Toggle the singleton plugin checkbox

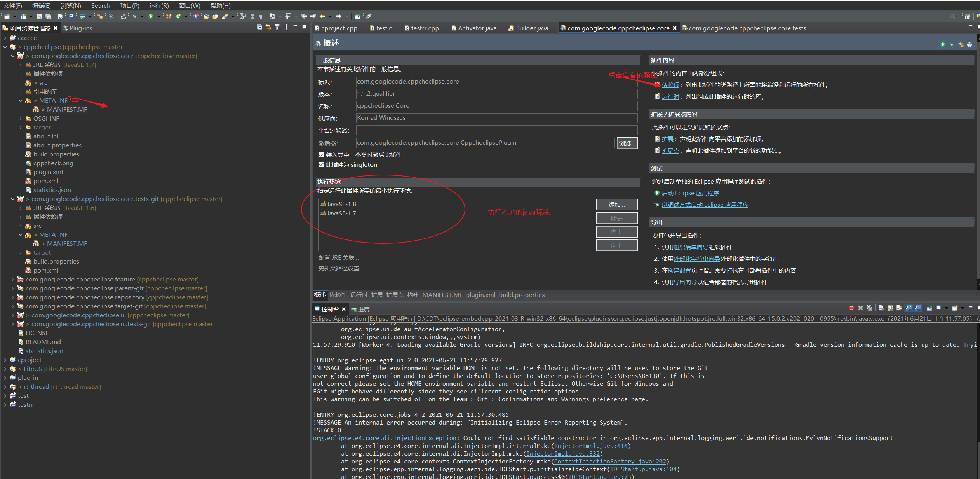click(x=321, y=165)
